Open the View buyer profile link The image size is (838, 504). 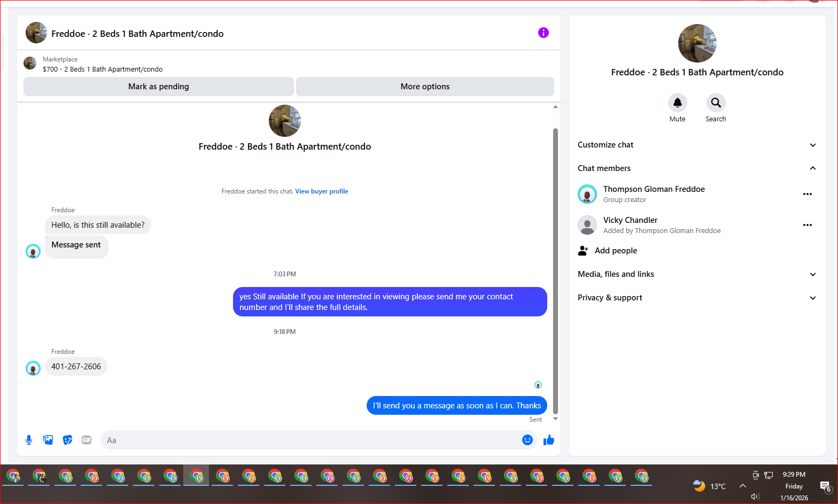point(322,191)
